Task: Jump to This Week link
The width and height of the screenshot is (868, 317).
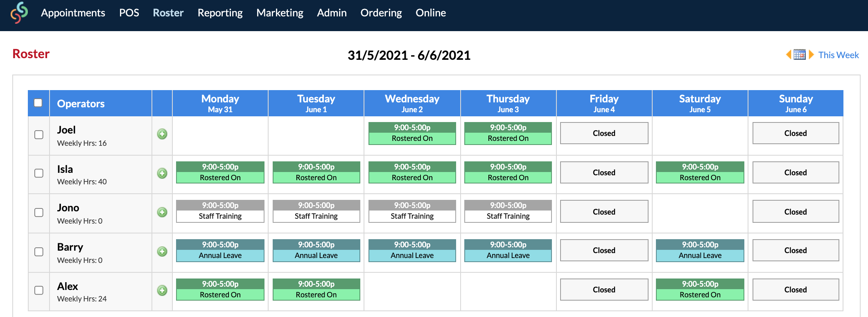Action: pos(838,55)
